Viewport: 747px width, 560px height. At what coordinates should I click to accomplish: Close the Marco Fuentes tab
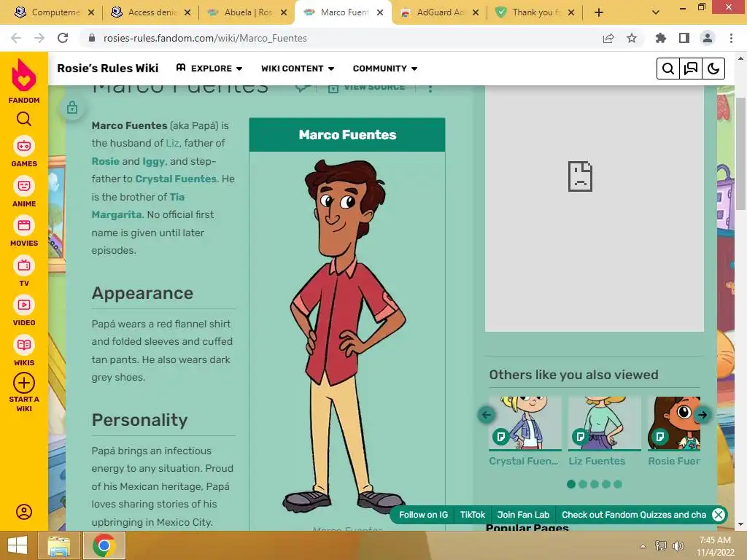click(380, 12)
